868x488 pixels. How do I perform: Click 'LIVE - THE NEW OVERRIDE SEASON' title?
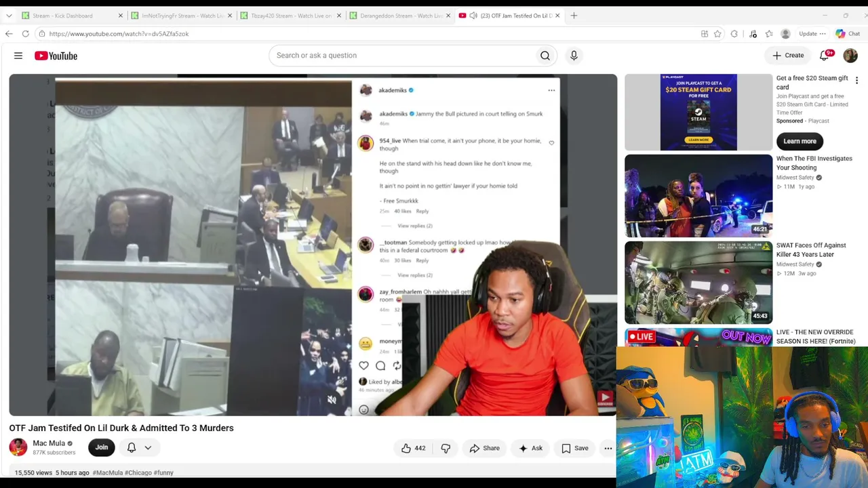pos(816,337)
